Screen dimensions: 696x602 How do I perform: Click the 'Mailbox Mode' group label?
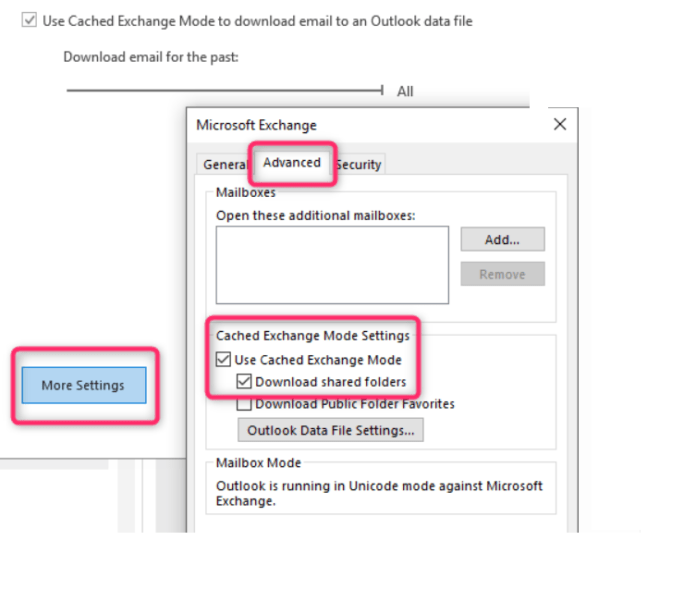click(258, 463)
